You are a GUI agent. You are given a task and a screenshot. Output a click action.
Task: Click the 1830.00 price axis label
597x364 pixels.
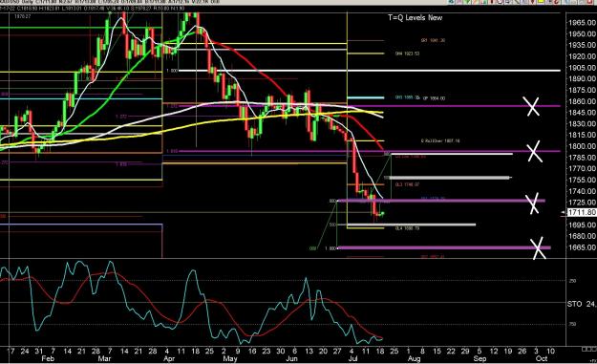point(581,124)
